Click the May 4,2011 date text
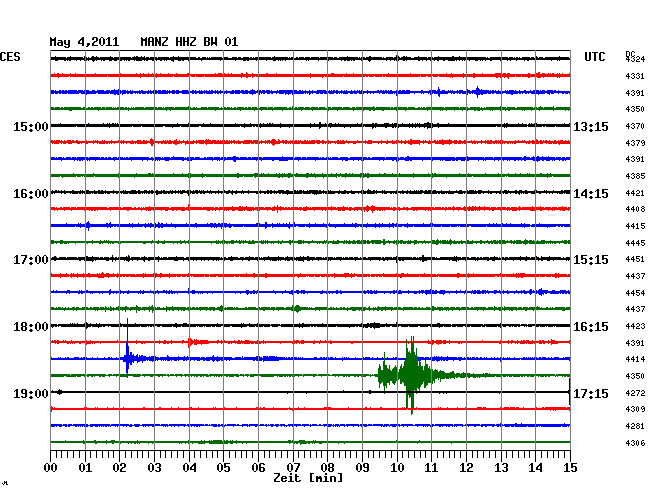 pos(84,42)
